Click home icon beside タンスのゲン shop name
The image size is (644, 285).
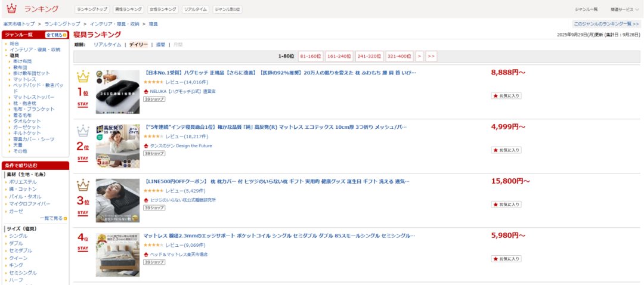click(x=146, y=146)
